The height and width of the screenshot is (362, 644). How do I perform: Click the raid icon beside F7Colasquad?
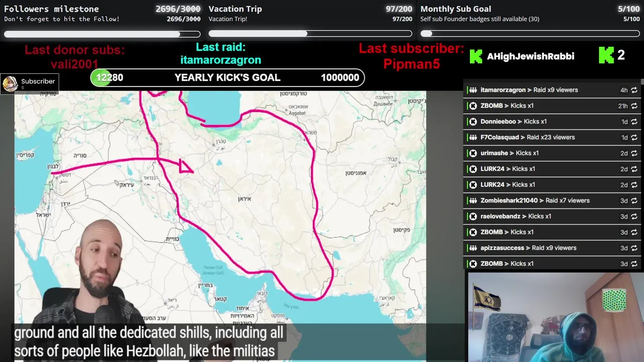pos(473,137)
